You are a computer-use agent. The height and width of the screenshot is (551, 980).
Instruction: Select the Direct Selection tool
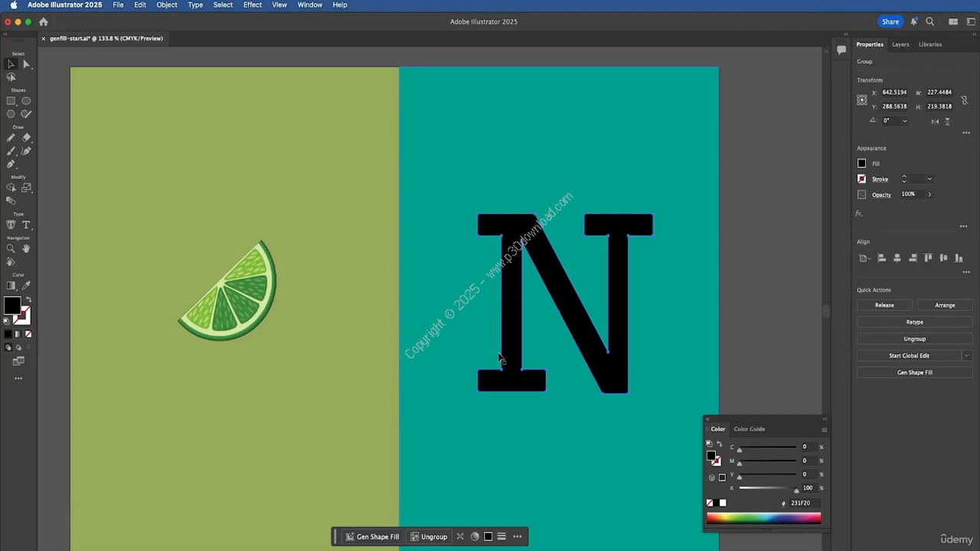(26, 64)
